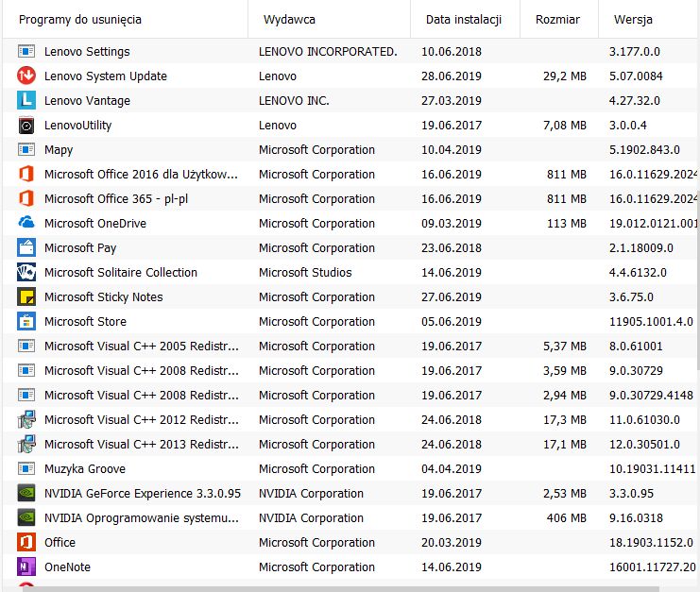Click the NVIDIA GeForce Experience icon
700x592 pixels.
pyautogui.click(x=26, y=493)
